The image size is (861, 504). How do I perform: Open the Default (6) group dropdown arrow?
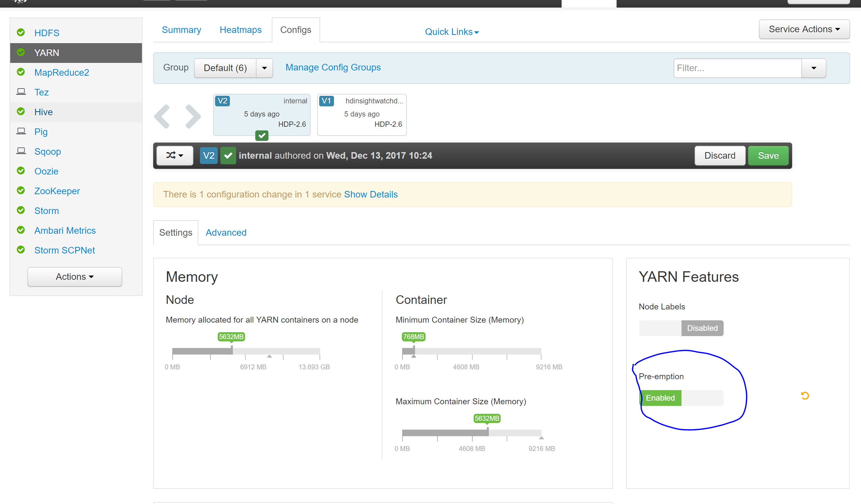tap(264, 68)
